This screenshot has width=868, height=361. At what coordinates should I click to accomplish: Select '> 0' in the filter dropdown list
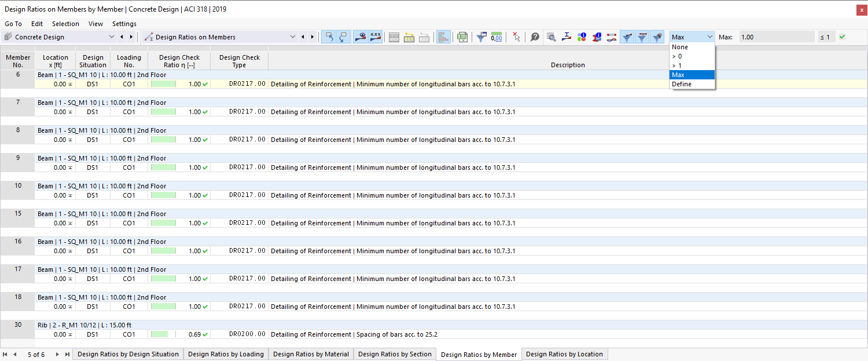[x=692, y=56]
